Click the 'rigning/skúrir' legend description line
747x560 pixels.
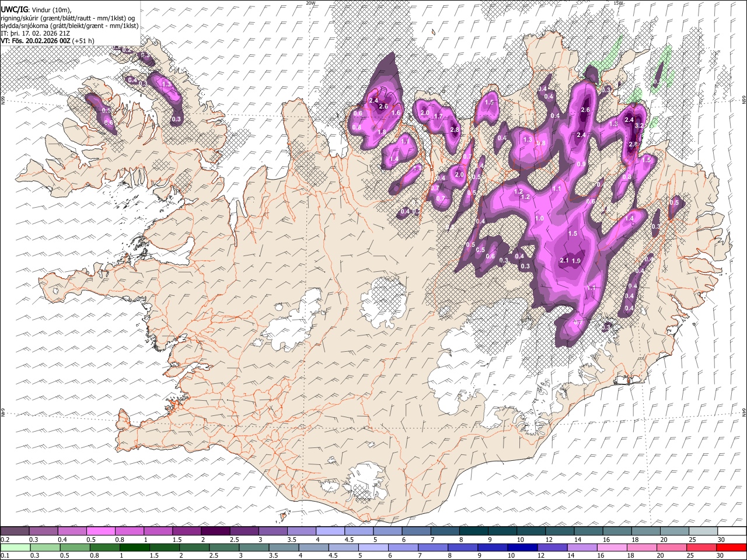[x=68, y=17]
